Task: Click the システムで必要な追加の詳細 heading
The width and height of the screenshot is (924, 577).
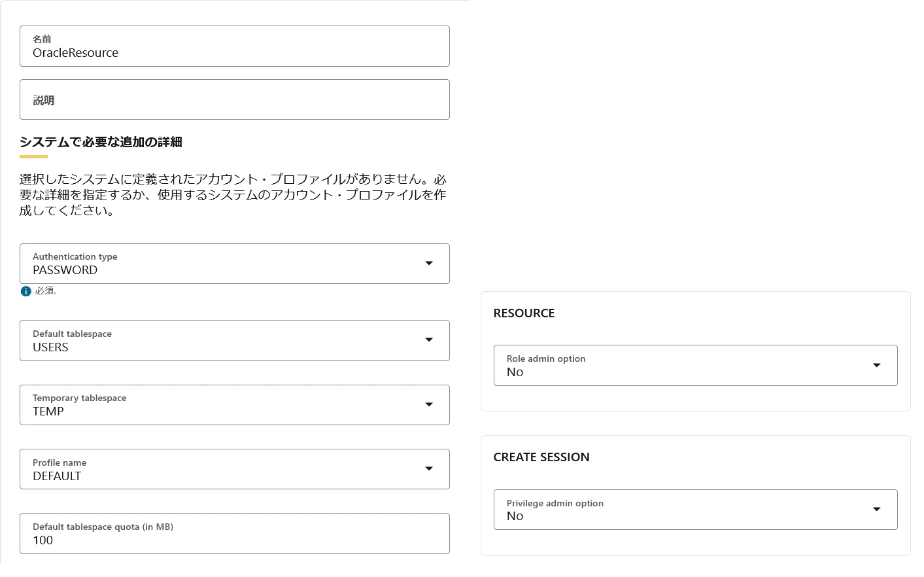Action: click(x=101, y=142)
